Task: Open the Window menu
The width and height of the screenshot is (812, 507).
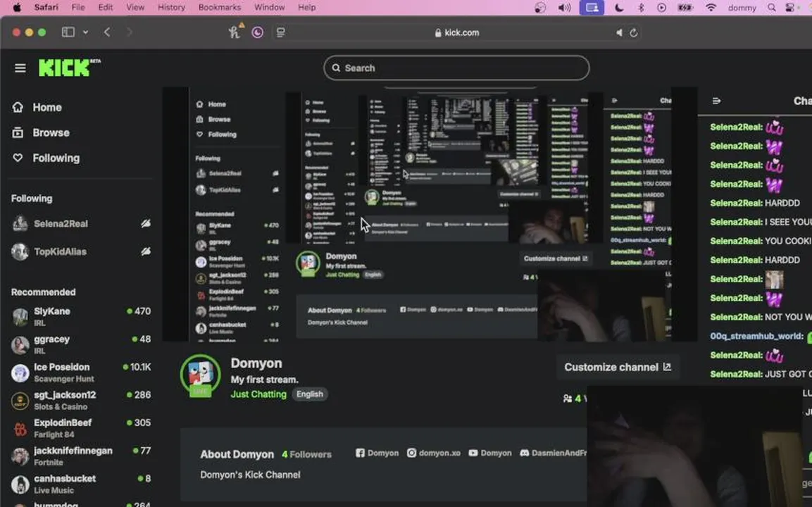Action: coord(269,7)
